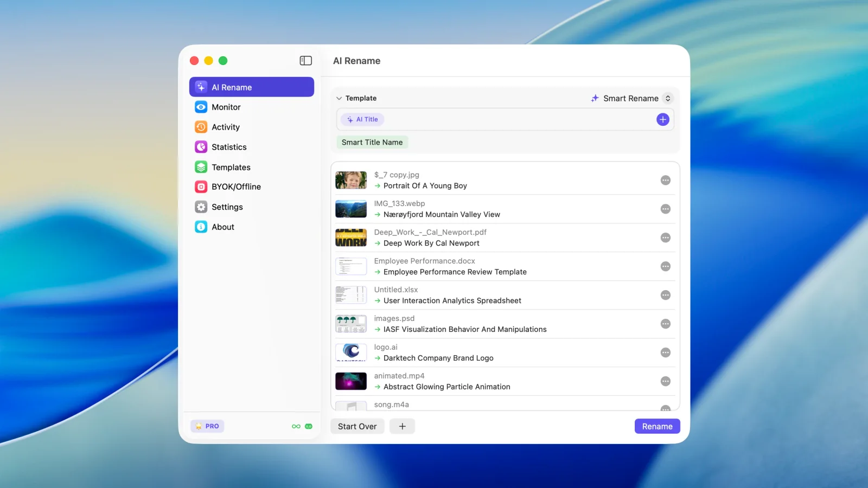This screenshot has width=868, height=488.
Task: Click the PRO badge
Action: (x=208, y=426)
